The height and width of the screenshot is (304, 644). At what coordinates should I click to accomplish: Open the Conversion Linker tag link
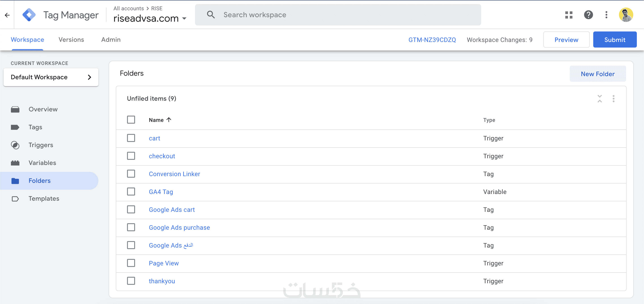(174, 174)
